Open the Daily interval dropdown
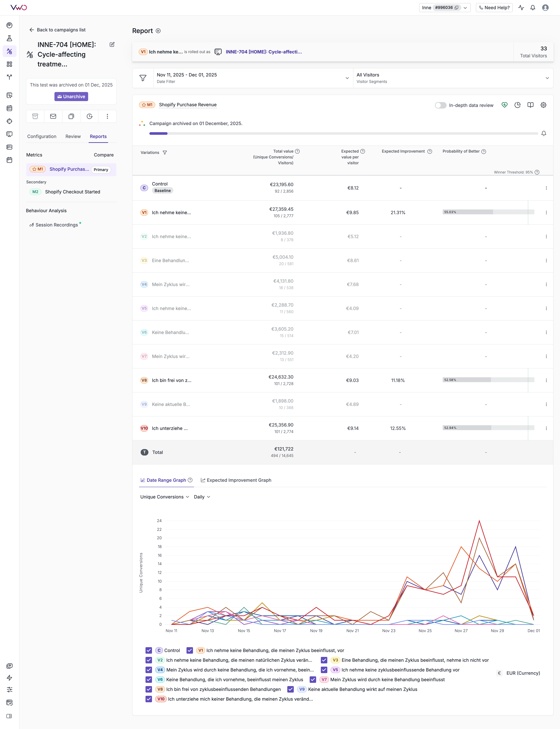 click(202, 497)
